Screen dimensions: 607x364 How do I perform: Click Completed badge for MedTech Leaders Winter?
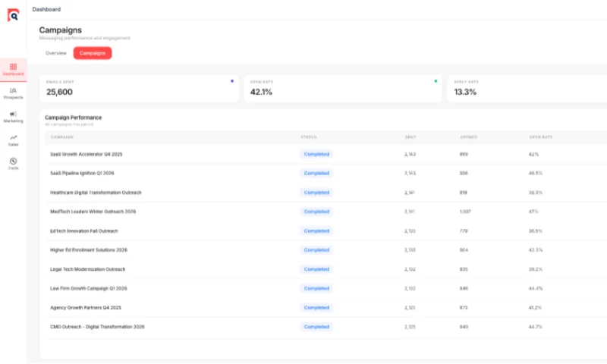point(316,212)
